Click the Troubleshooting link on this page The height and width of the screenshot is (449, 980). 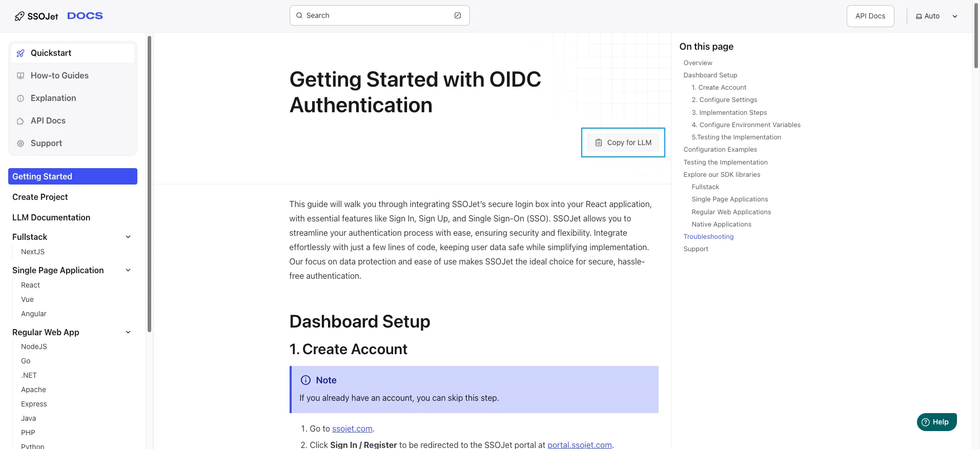coord(708,236)
